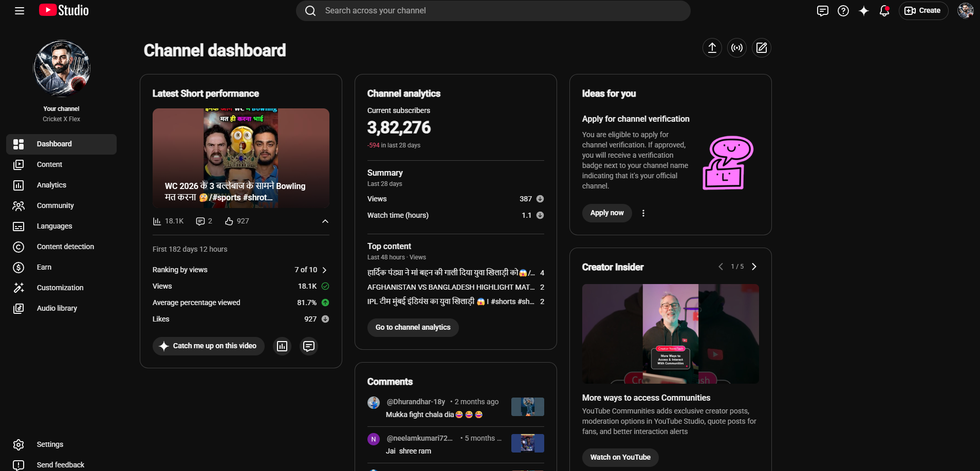Open the Dashboard sidebar item
Screen dimensions: 980x471
click(x=62, y=144)
